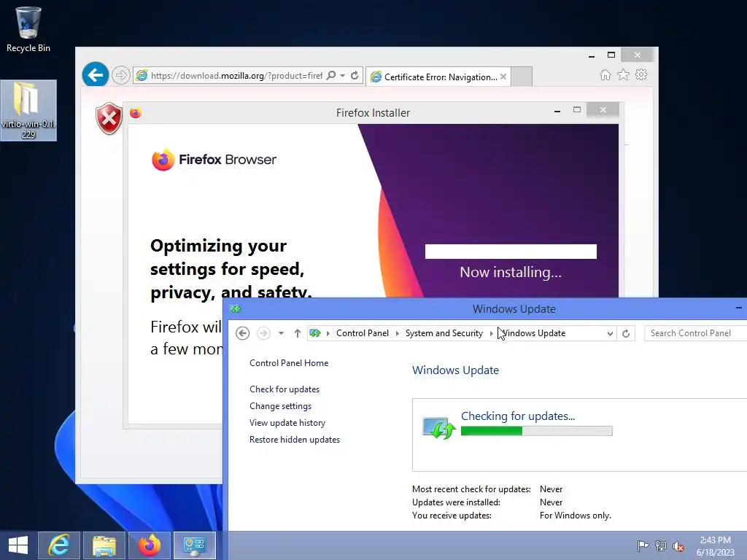Screen dimensions: 747x560
Task: Click the For Windows only. value
Action: click(x=575, y=516)
